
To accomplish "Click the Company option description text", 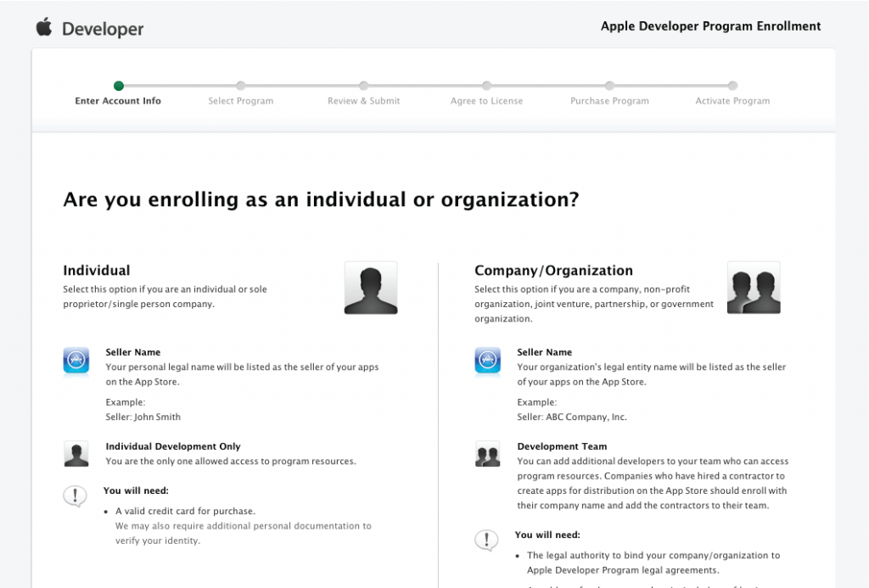I will point(594,304).
